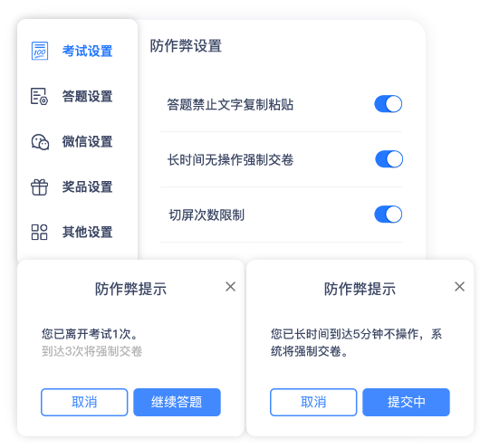Click the 奖品设置 gift box icon

(x=39, y=187)
